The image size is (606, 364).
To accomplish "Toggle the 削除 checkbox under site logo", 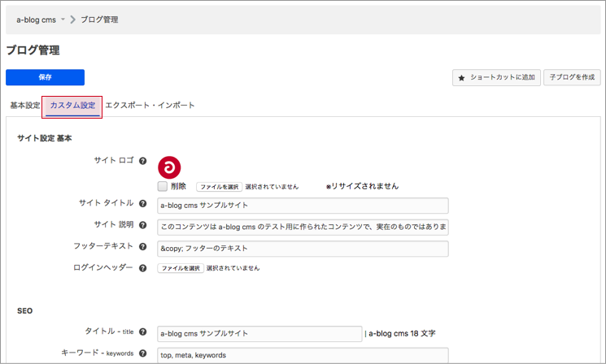I will tap(163, 186).
